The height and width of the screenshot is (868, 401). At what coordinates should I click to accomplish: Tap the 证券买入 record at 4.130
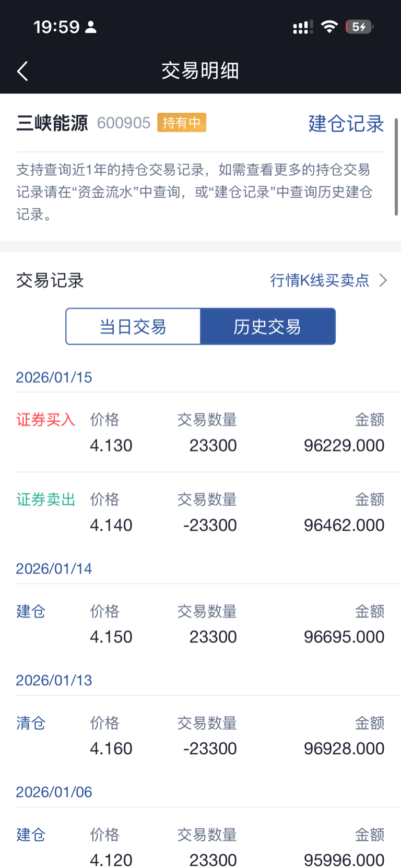200,433
